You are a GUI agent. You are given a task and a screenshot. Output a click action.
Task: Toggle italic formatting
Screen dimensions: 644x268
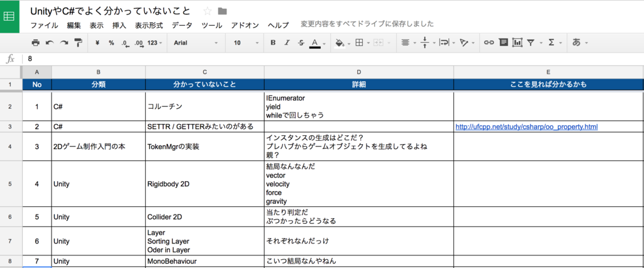tap(287, 42)
